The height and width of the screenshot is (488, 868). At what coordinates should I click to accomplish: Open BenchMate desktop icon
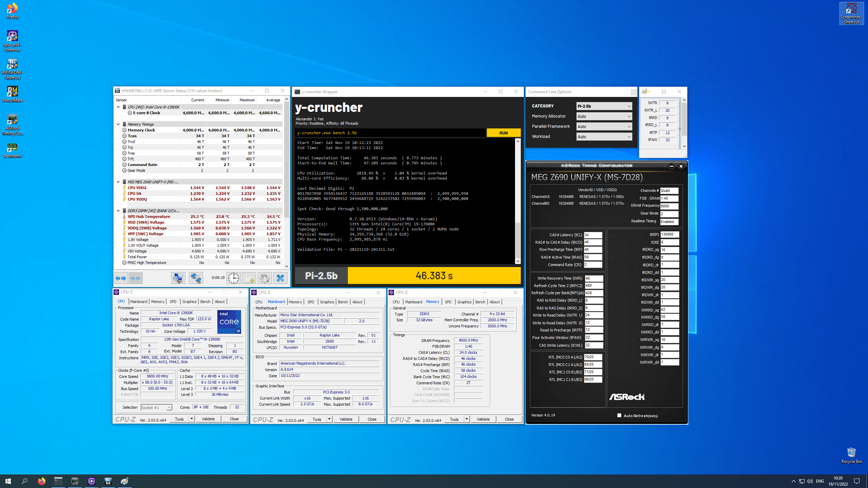(x=12, y=94)
